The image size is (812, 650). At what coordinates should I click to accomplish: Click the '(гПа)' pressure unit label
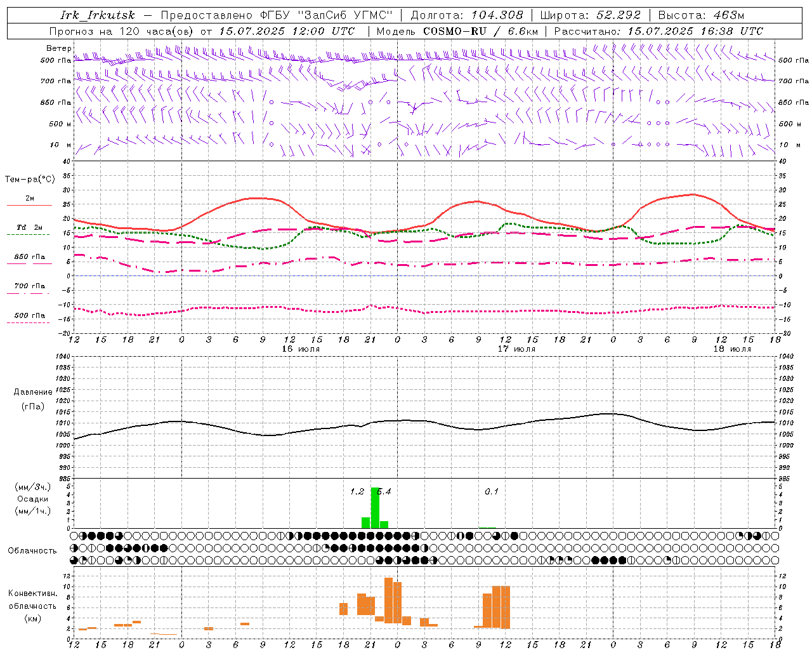click(x=33, y=406)
